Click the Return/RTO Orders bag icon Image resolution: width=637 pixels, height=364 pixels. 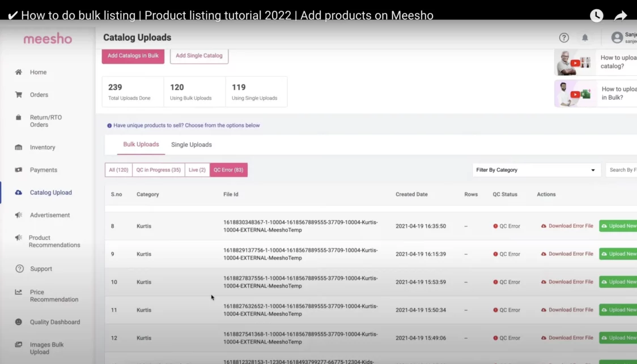tap(19, 117)
